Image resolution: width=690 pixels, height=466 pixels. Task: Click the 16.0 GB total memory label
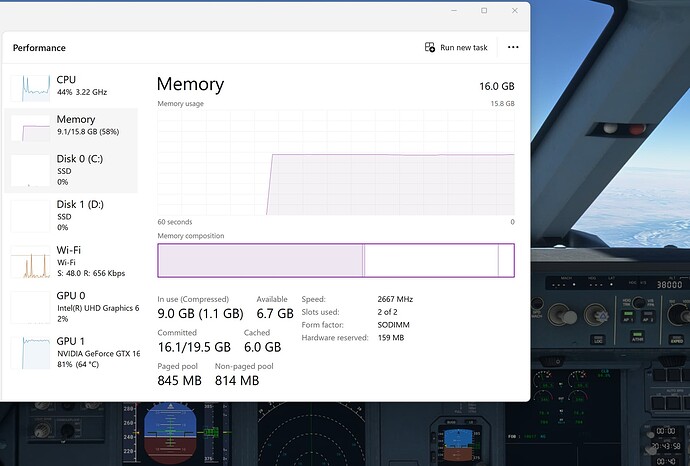point(497,86)
